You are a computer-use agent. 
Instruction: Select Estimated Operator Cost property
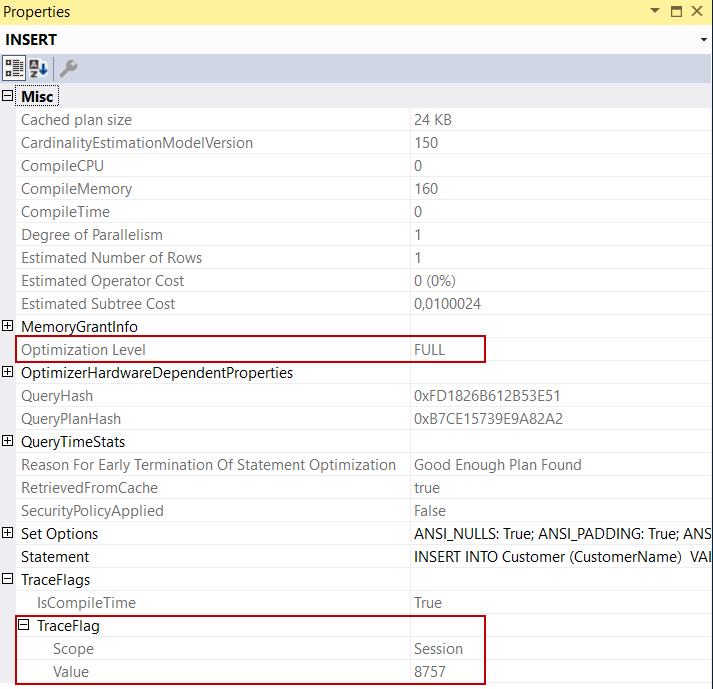click(102, 281)
